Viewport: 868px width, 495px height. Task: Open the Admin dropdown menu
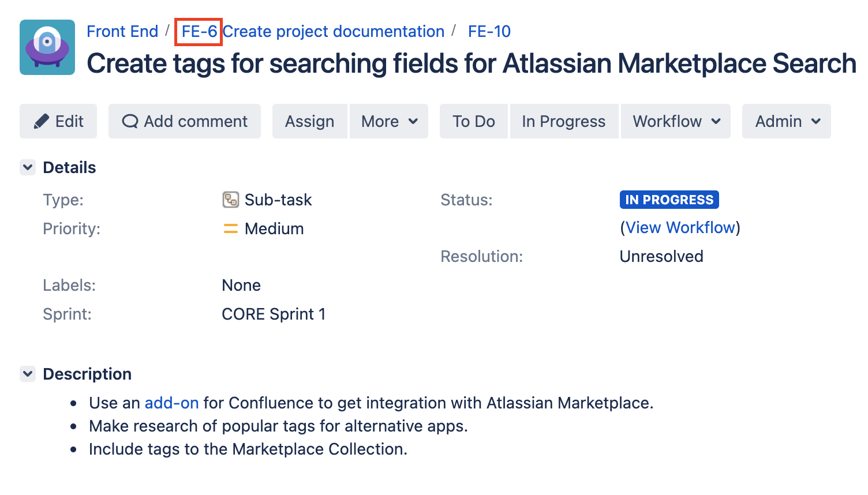[786, 121]
